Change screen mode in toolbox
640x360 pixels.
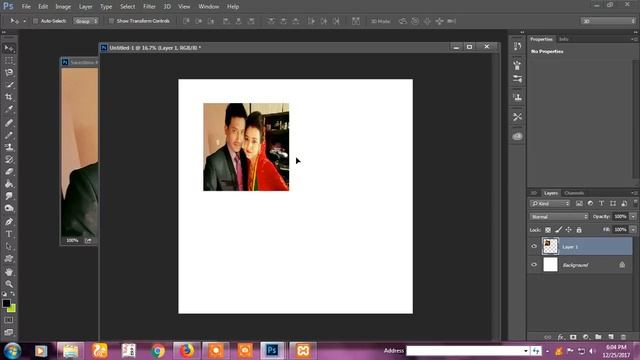point(9,332)
